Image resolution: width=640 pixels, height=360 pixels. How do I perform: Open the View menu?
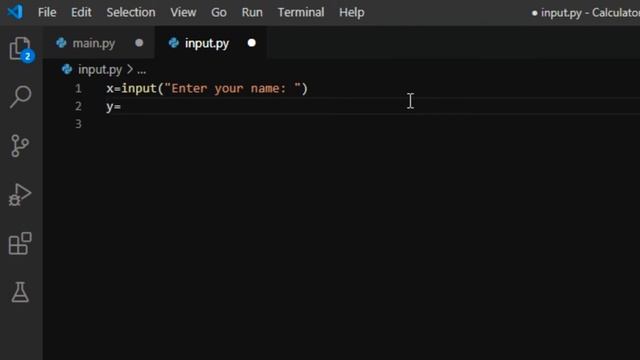pos(183,12)
